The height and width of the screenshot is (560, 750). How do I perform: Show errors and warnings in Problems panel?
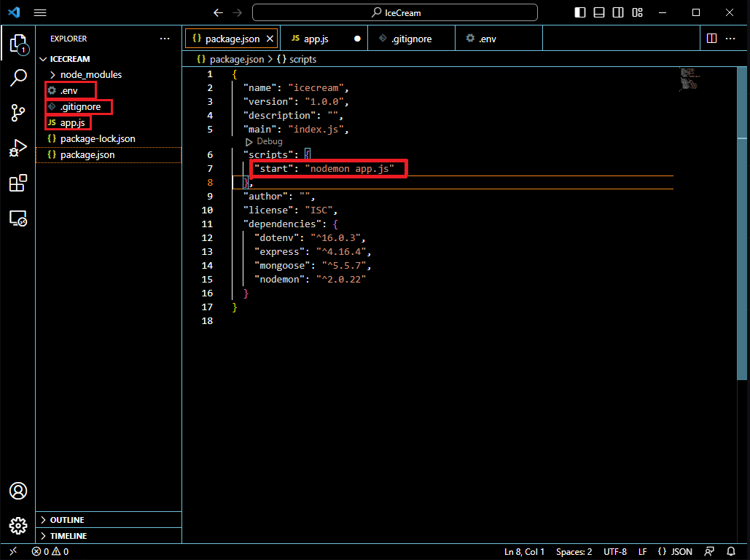(x=50, y=551)
